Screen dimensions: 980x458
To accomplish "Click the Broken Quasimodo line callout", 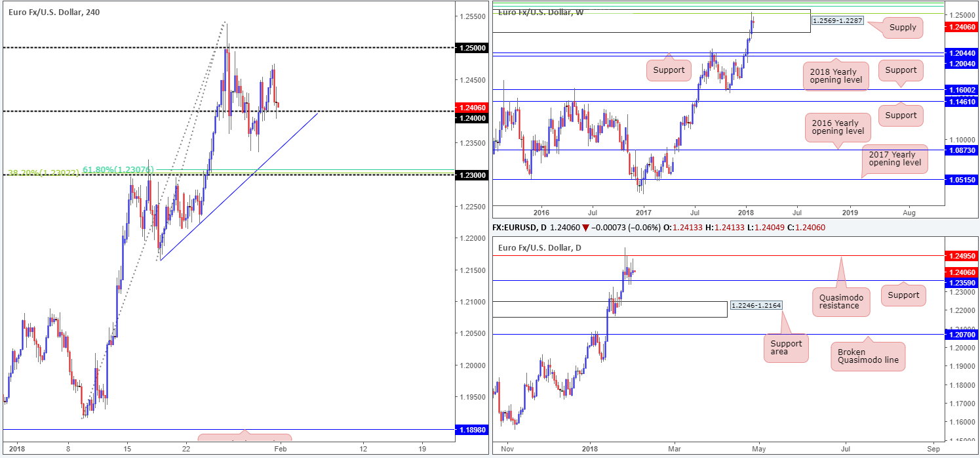I will [867, 357].
